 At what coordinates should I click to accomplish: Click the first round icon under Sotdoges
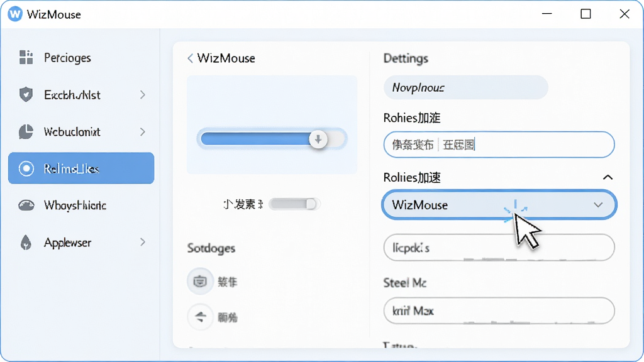(x=200, y=282)
